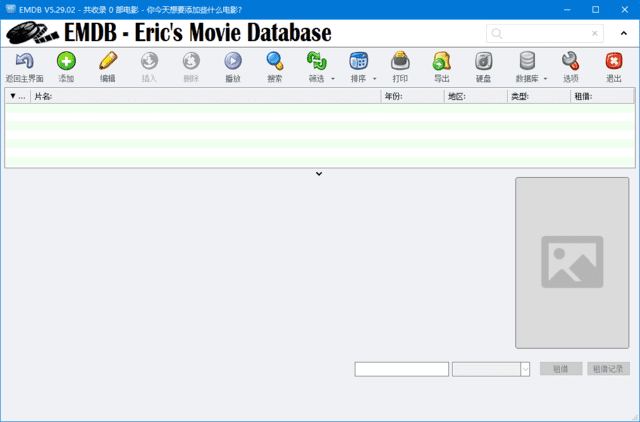Click the EMDB title bar app icon
The image size is (640, 422).
[x=11, y=9]
